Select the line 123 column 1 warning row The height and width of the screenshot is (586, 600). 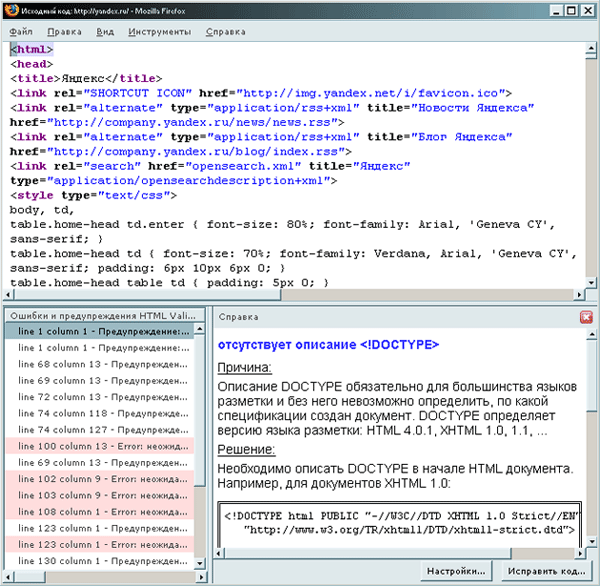pyautogui.click(x=100, y=528)
